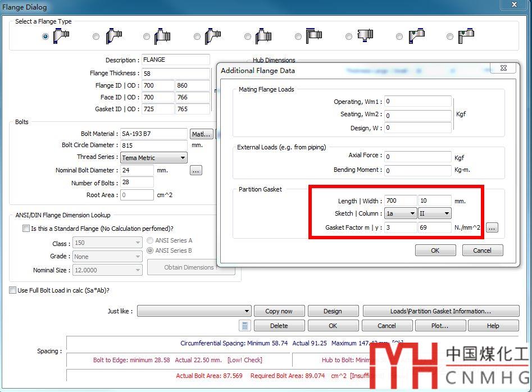The image size is (532, 392).
Task: Click the Copy now button
Action: 279,311
